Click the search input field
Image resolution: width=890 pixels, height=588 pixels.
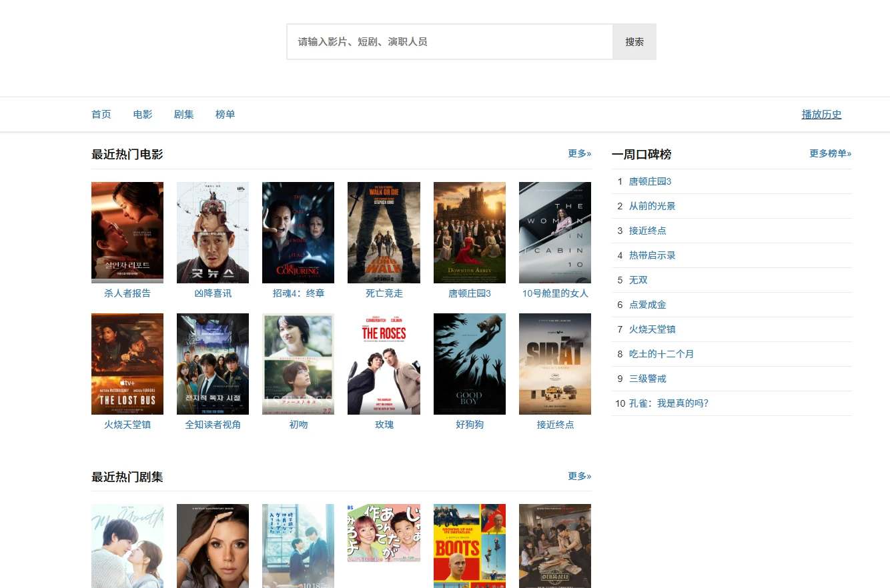(450, 42)
